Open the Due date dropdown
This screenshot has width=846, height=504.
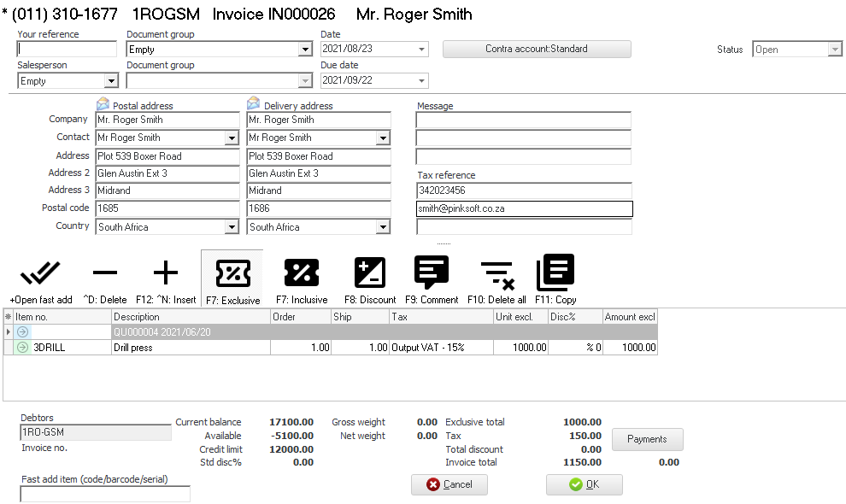pyautogui.click(x=421, y=81)
